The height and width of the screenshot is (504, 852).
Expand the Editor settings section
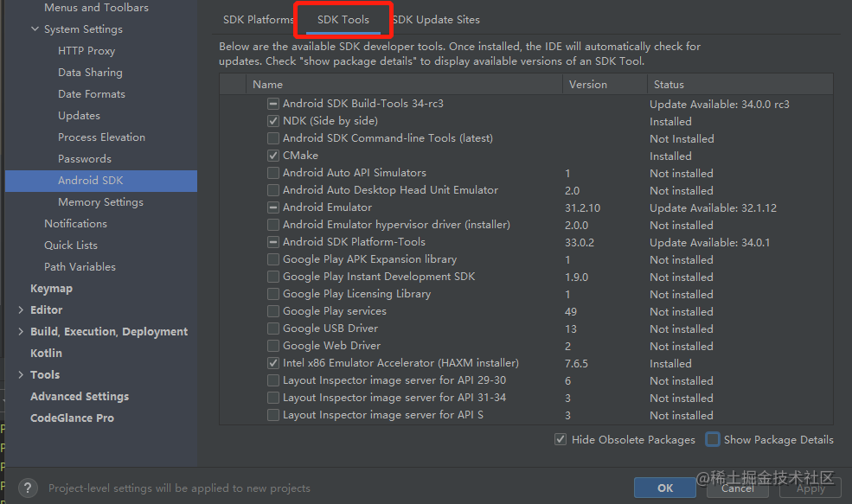[x=21, y=310]
